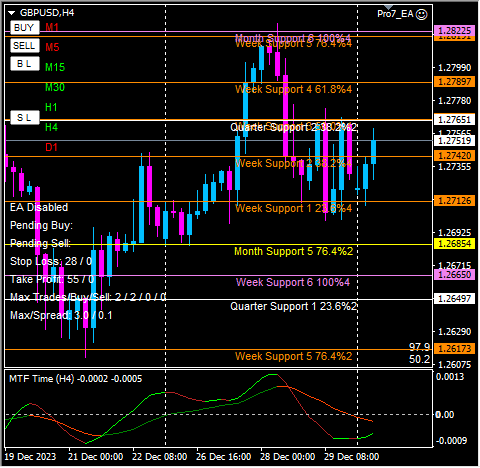Click the Max Trades/Buy/Sell text line

(x=88, y=297)
